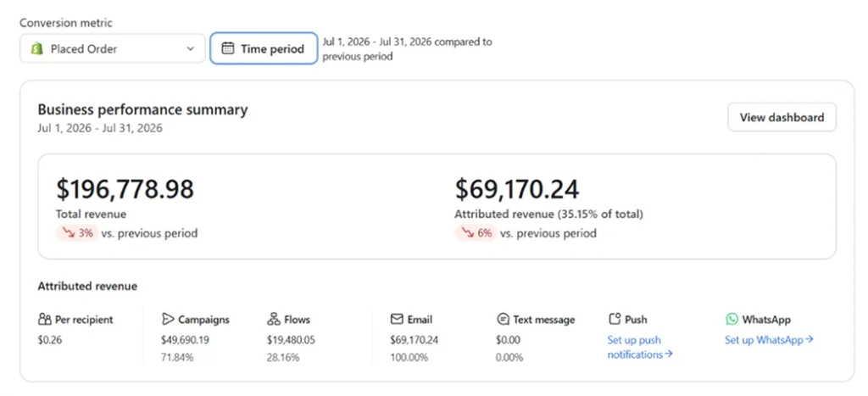The image size is (868, 396).
Task: Expand the dropdown chevron beside Placed Order
Action: point(191,48)
